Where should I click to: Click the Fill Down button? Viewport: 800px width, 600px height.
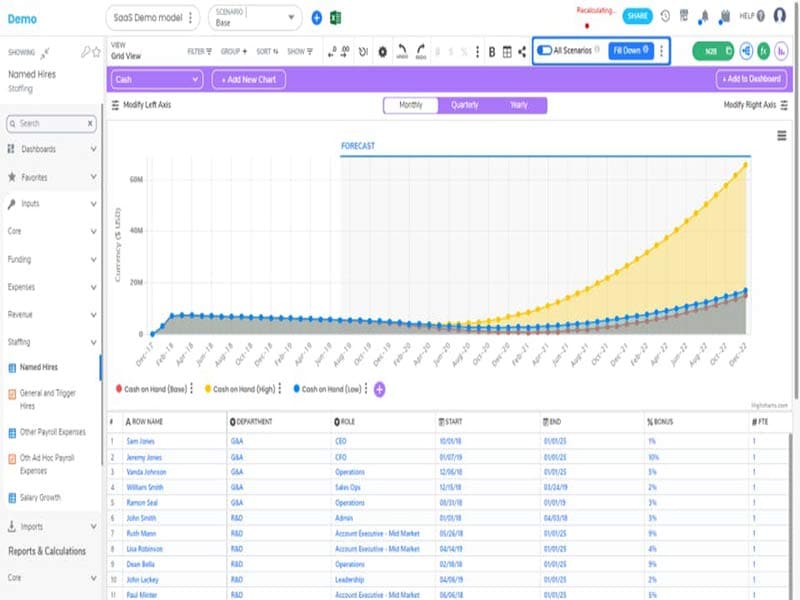pos(630,50)
